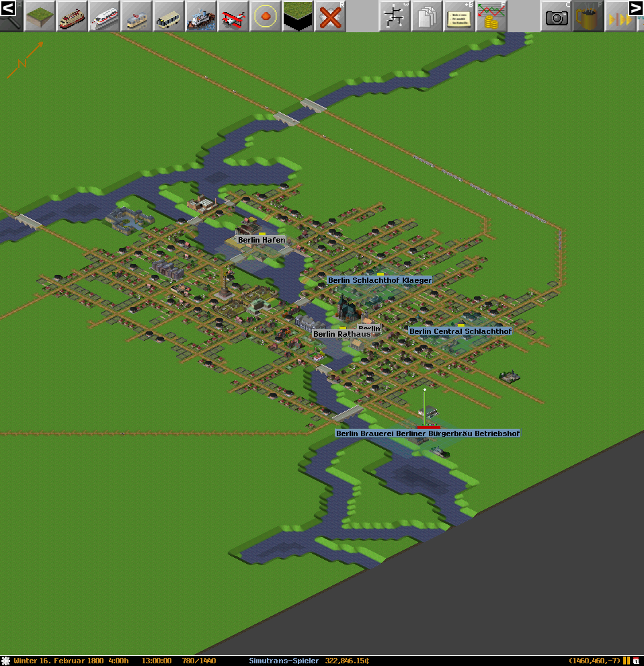Open the line management window
Viewport: 644px width, 666px height.
(x=395, y=16)
